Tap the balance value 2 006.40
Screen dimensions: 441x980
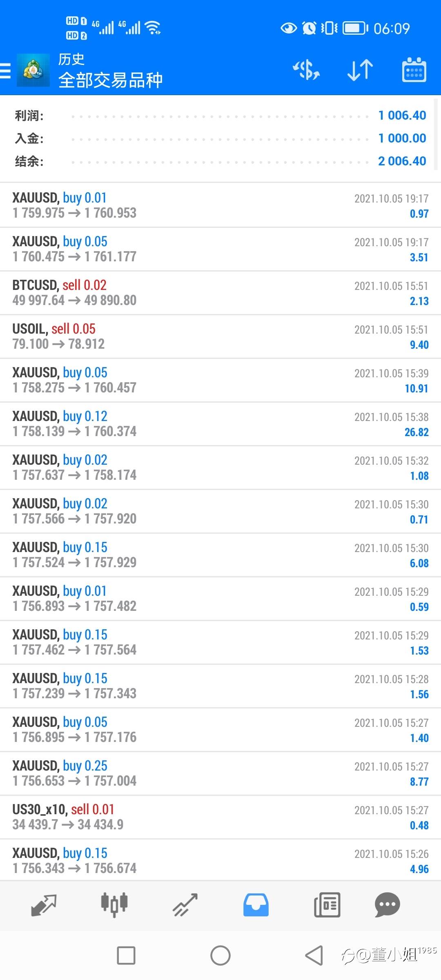click(x=402, y=161)
